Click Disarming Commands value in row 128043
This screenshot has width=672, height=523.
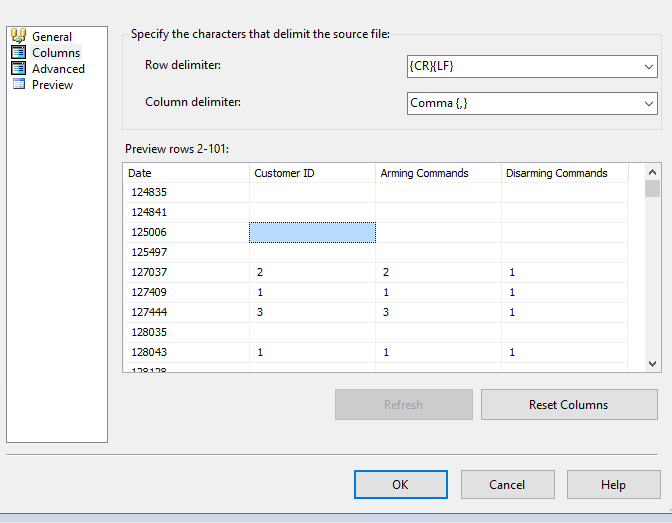(x=564, y=352)
